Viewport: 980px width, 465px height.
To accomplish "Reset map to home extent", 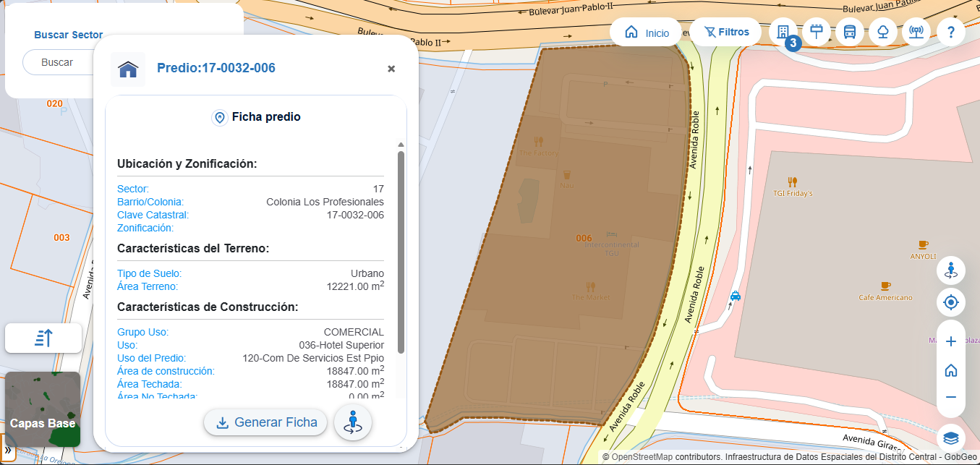I will click(951, 370).
